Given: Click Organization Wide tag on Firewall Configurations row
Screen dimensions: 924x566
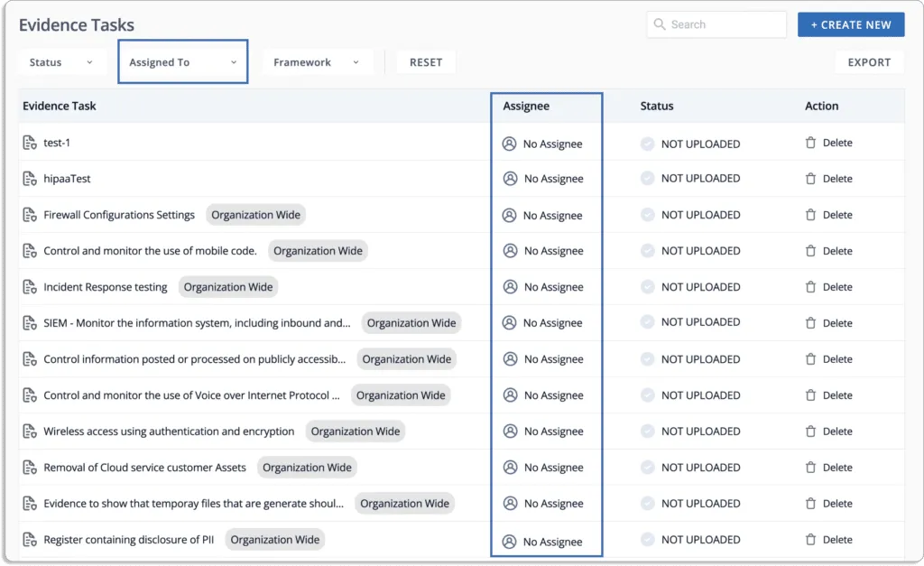Looking at the screenshot, I should click(x=255, y=215).
